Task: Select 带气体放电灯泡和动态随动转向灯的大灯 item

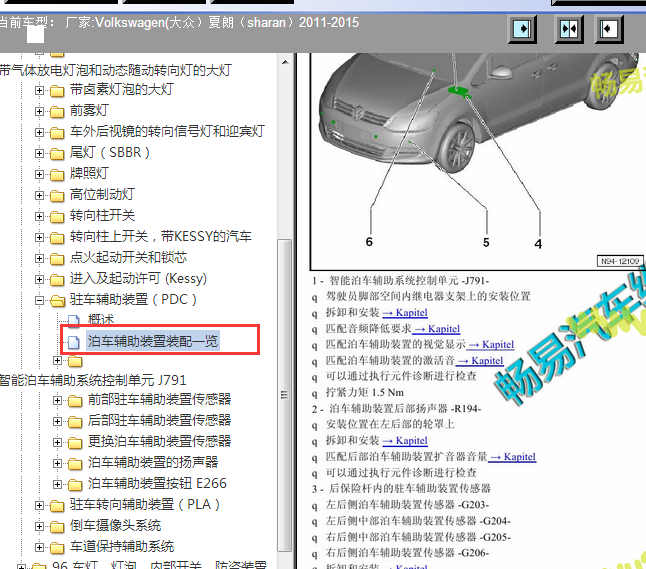Action: click(116, 70)
